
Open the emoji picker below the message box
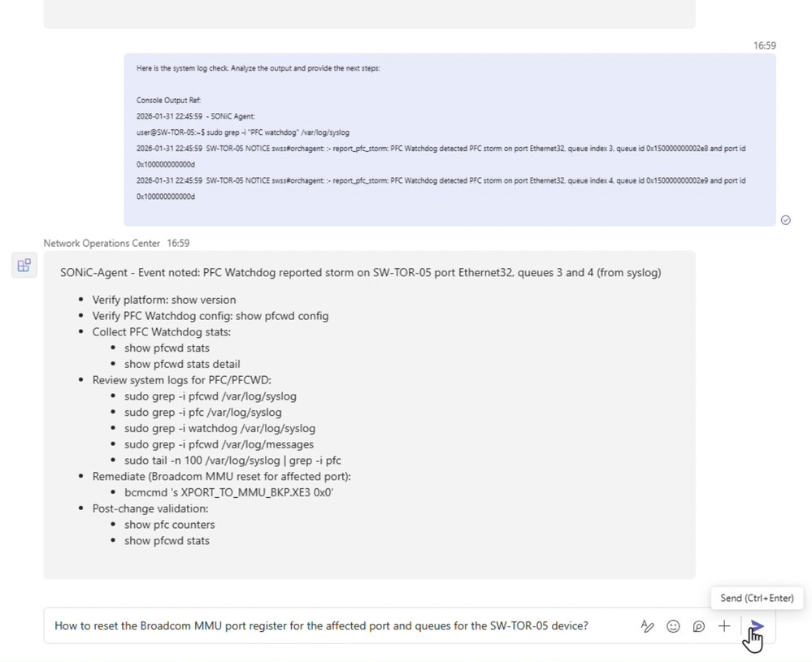pos(673,625)
